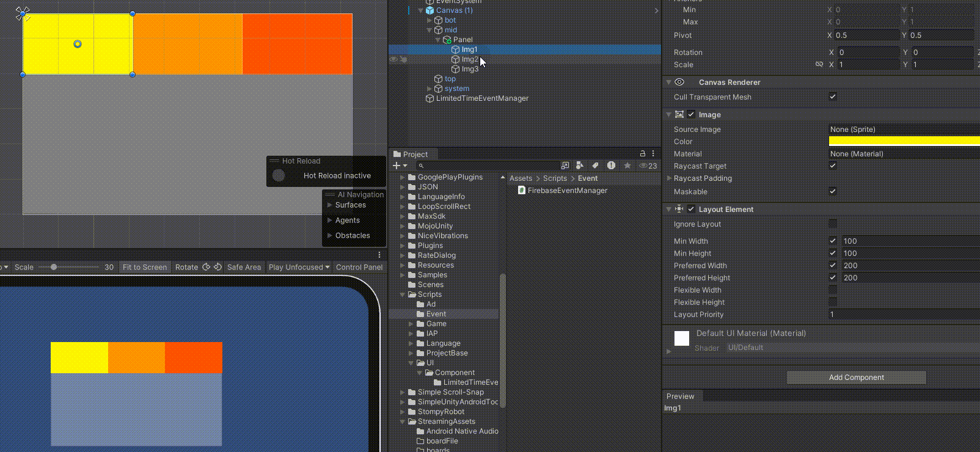Open Simulator panel three-dot menu
This screenshot has height=452, width=980.
(379, 255)
